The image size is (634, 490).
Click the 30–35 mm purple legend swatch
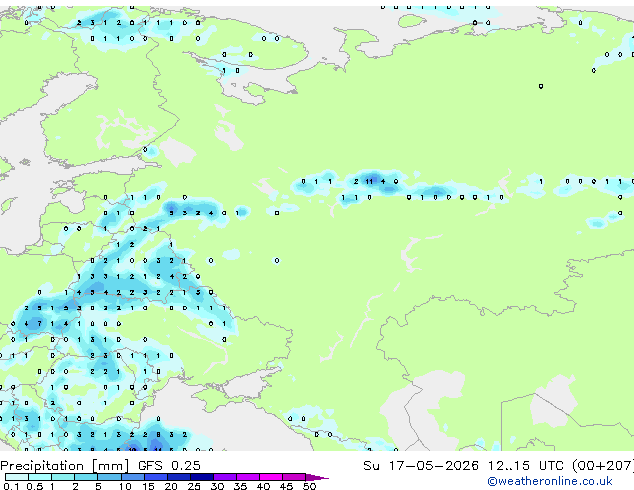pos(225,477)
